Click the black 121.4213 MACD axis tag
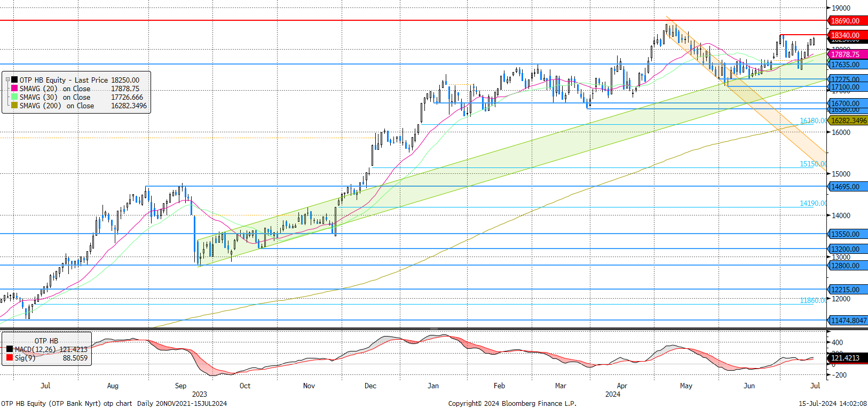 tap(847, 358)
